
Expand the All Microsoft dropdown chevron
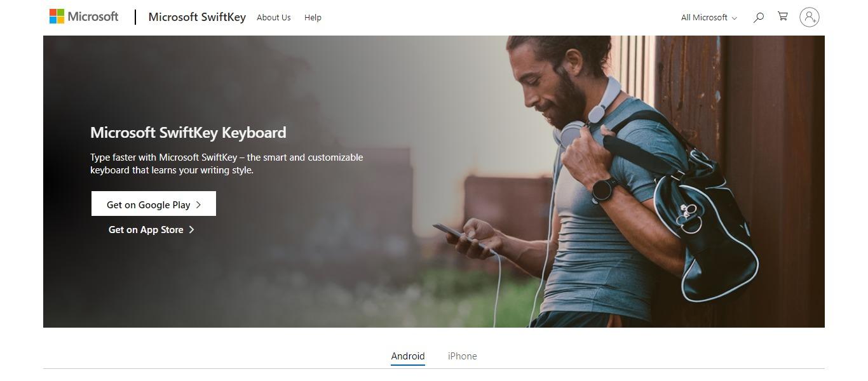tap(735, 18)
